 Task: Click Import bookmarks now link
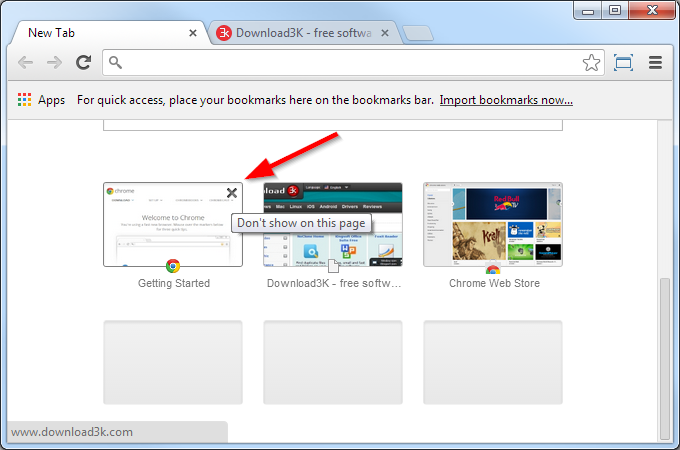point(506,100)
